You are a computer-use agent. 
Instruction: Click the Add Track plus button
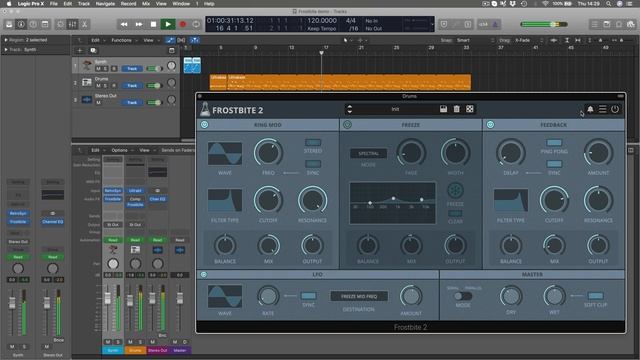point(80,50)
